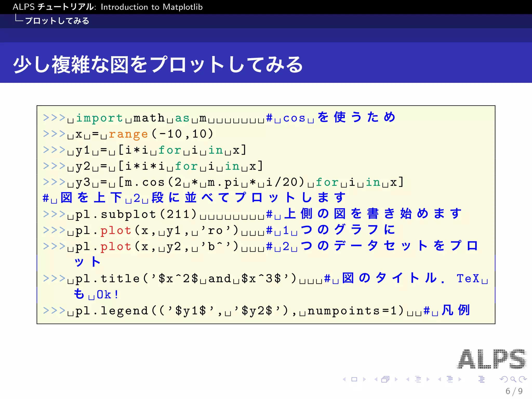Click the section navigation icon
The image size is (532, 399).
click(x=450, y=379)
